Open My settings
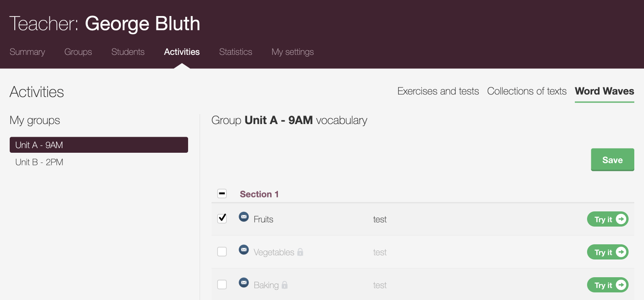644x300 pixels. coord(293,52)
